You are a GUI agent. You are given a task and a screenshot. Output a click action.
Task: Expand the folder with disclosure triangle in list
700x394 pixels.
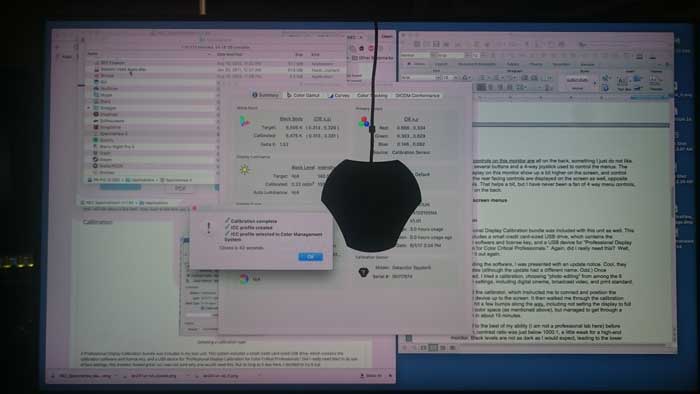89,108
